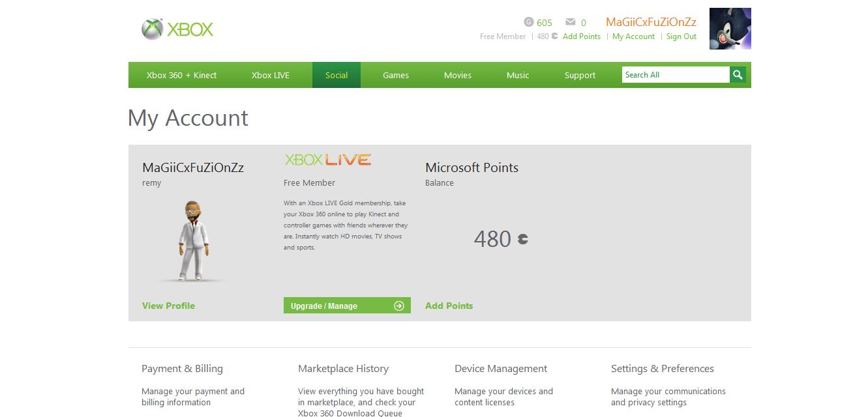Open the Games menu

(396, 75)
